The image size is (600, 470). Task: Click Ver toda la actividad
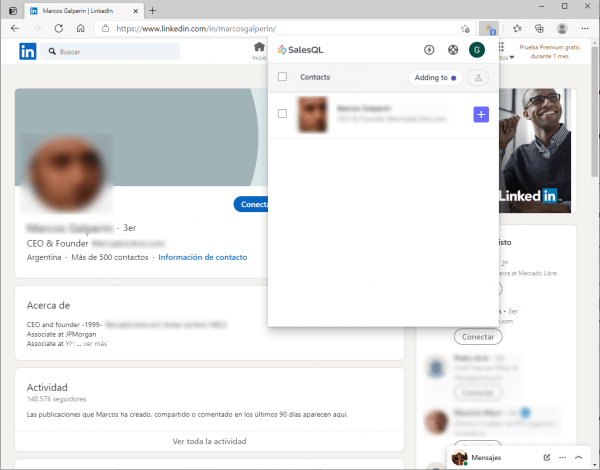click(x=209, y=441)
